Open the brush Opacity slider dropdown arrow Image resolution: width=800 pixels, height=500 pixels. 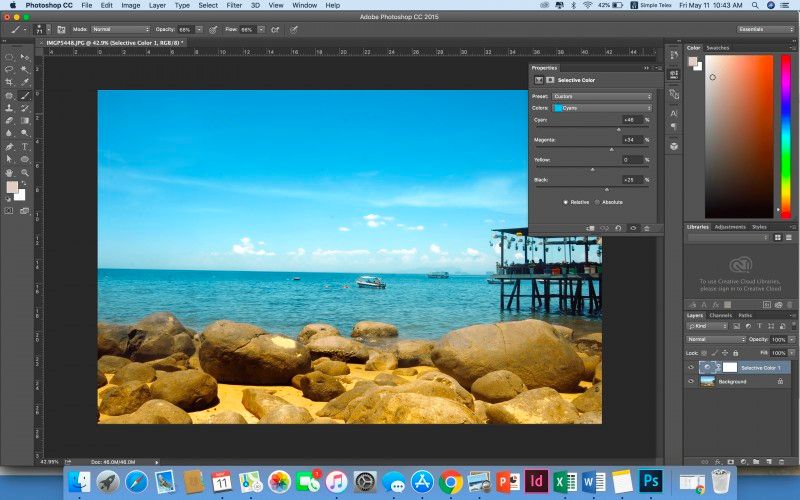coord(199,30)
